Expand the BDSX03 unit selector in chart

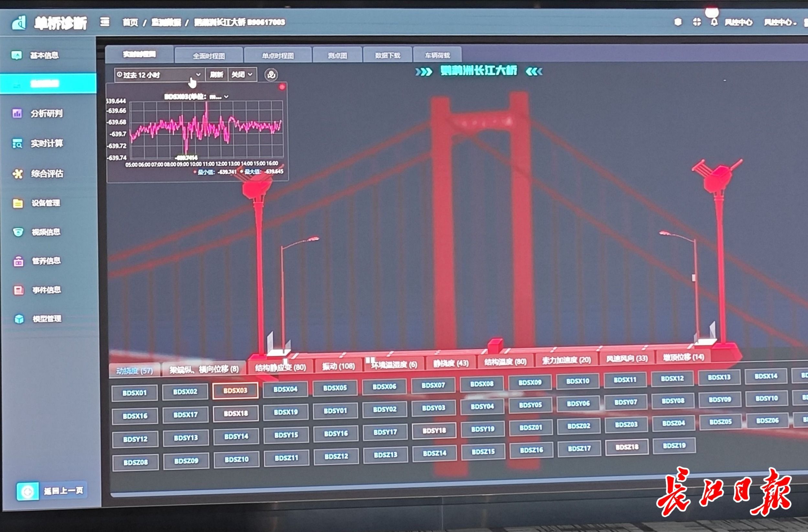click(x=226, y=97)
